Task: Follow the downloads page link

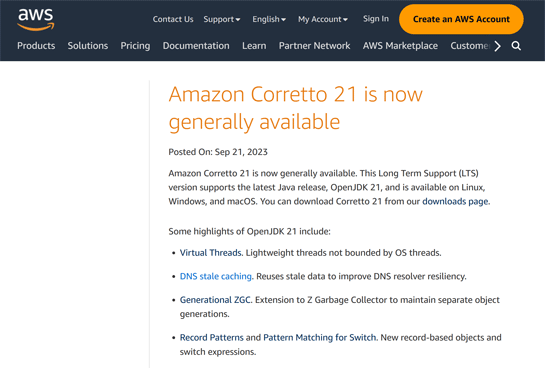Action: tap(455, 202)
